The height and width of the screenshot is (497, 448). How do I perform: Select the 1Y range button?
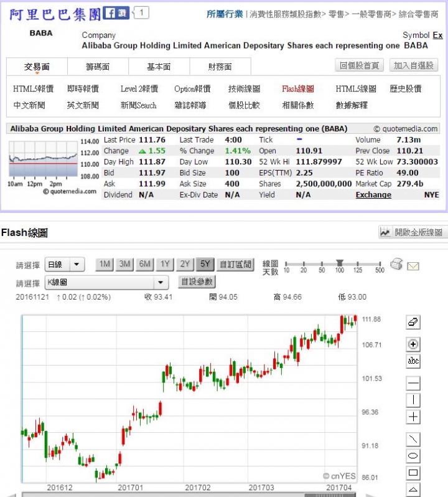165,264
